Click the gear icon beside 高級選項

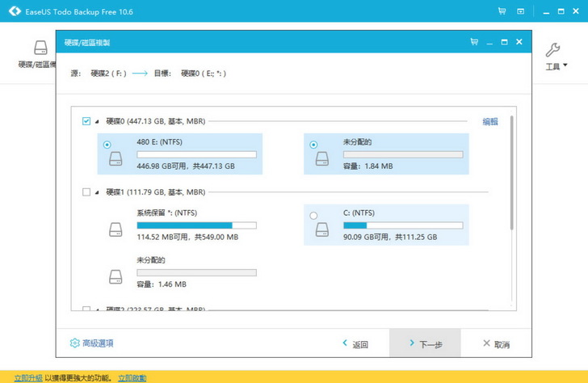pos(74,343)
